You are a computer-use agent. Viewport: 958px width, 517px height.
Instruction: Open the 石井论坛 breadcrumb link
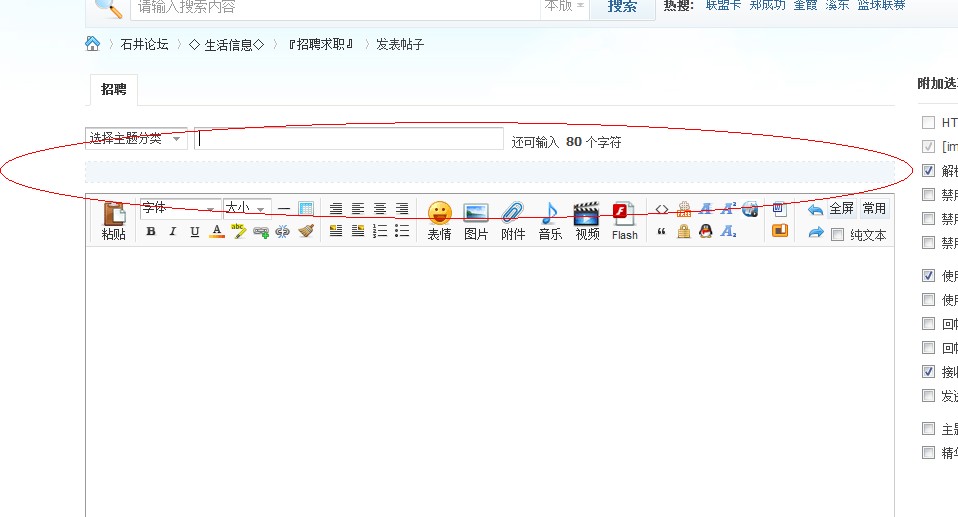(x=145, y=44)
